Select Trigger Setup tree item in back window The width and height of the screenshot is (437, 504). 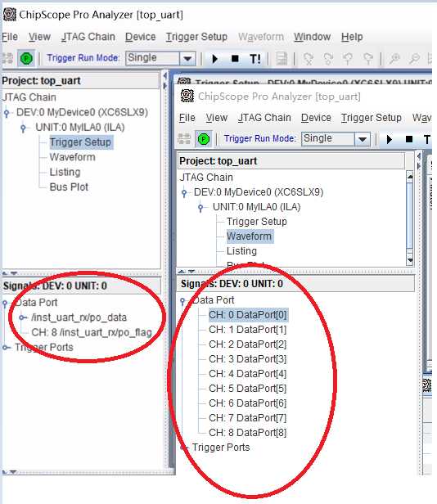[x=80, y=142]
